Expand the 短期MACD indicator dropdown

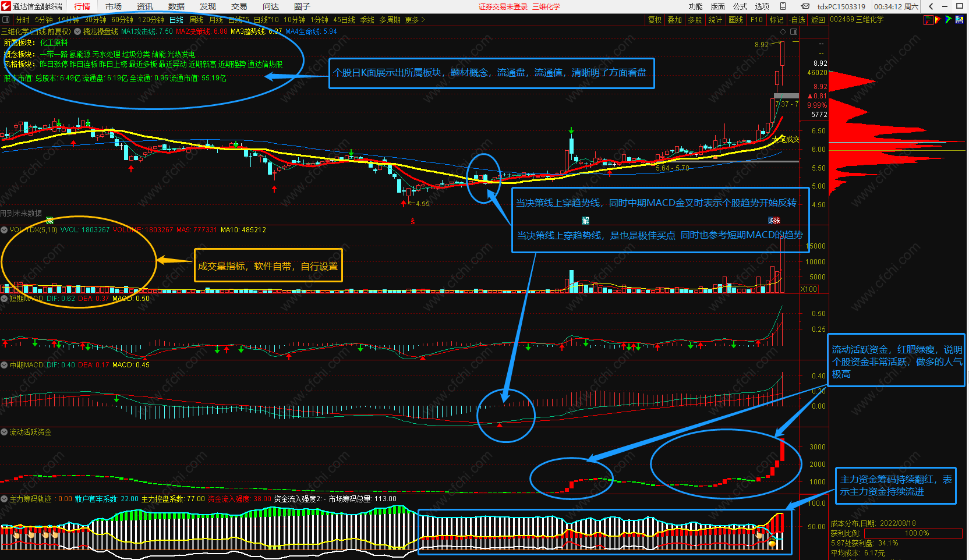[x=4, y=299]
